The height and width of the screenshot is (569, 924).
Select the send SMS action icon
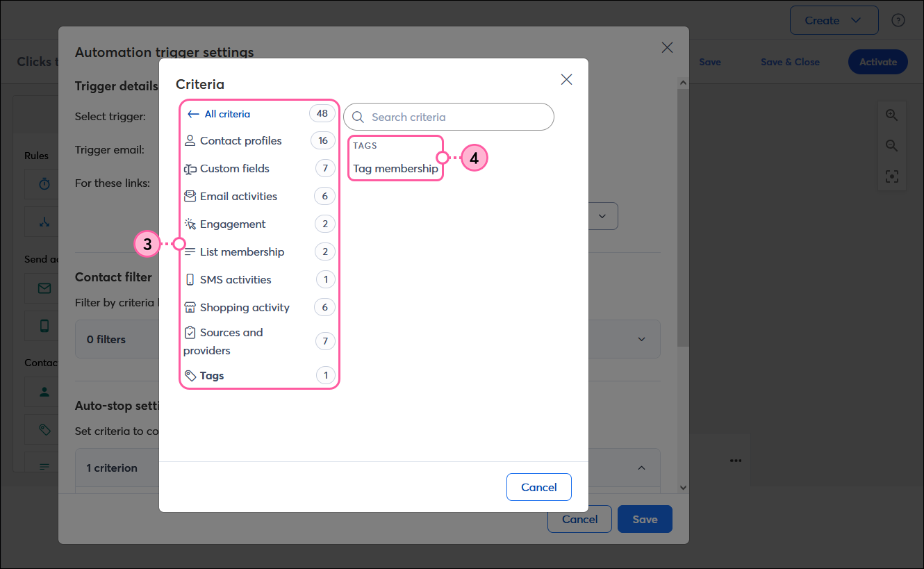44,325
